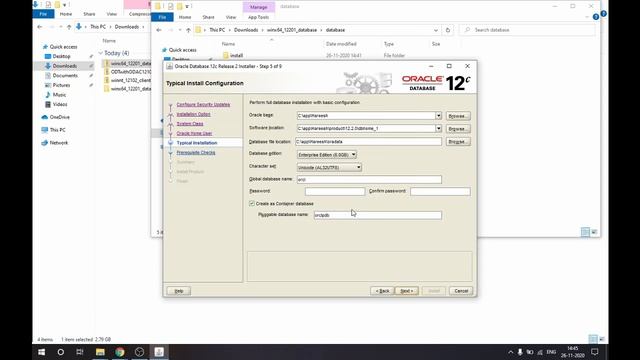Sort by the Date modified column header
Viewport: 640px width, 360px height.
(x=341, y=44)
